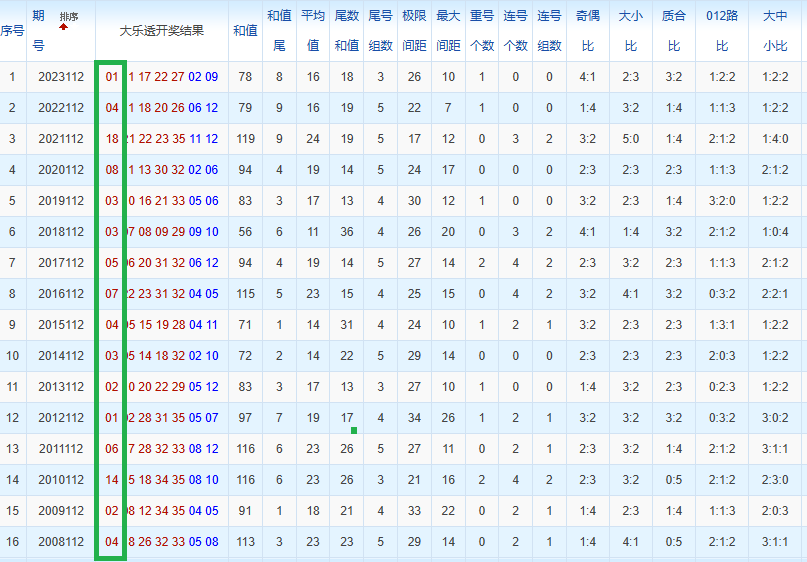Viewport: 807px width, 562px height.
Task: Select the 和值 column header
Action: [245, 30]
